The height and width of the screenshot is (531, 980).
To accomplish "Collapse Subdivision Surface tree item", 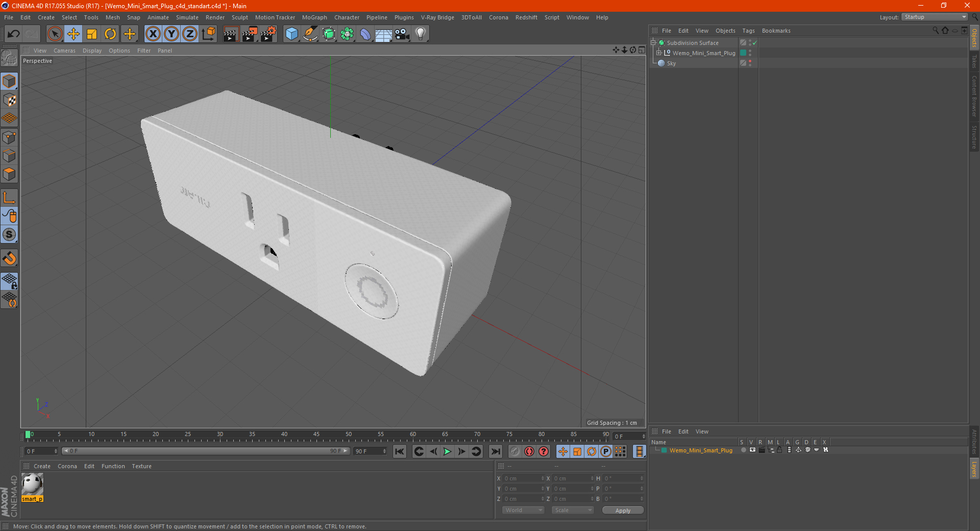I will (x=653, y=43).
